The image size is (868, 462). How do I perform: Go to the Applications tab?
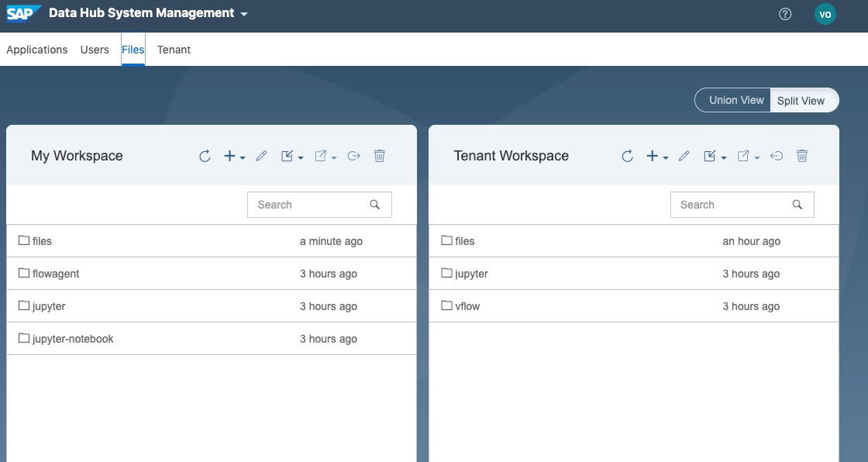point(37,50)
